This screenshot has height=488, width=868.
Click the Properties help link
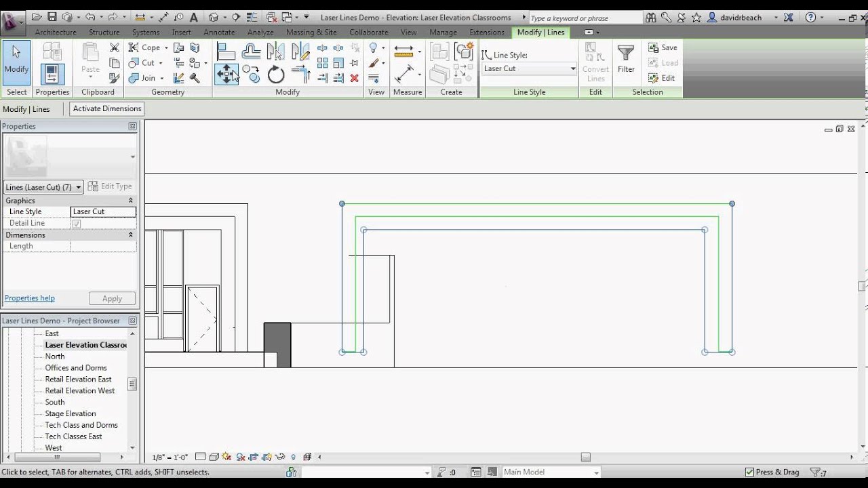pyautogui.click(x=30, y=298)
